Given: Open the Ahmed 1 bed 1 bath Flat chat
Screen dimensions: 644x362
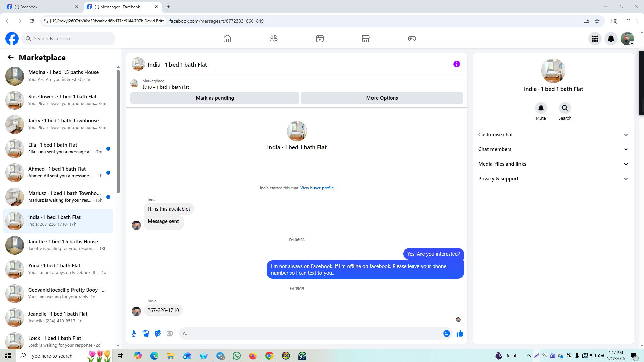Looking at the screenshot, I should (x=58, y=172).
